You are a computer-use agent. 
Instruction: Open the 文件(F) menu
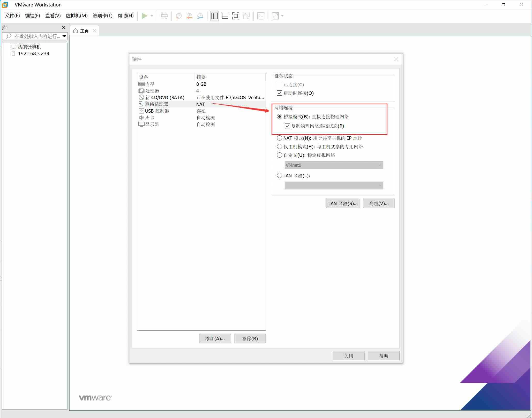click(12, 16)
